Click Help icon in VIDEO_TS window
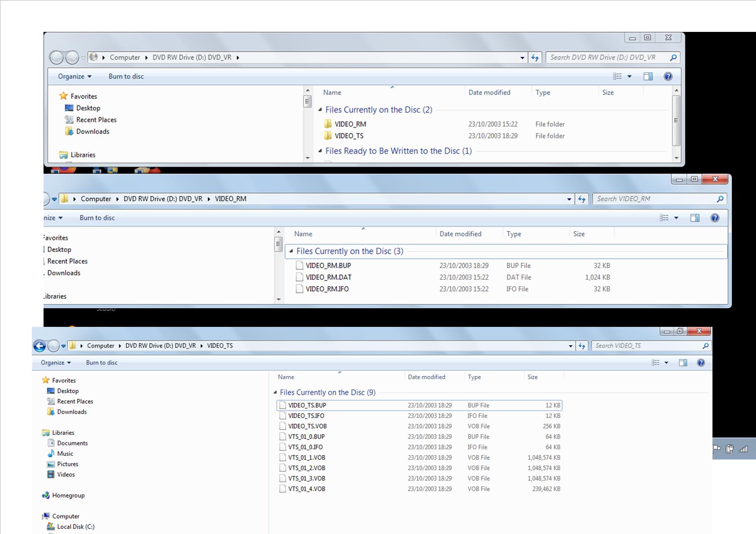 (701, 363)
